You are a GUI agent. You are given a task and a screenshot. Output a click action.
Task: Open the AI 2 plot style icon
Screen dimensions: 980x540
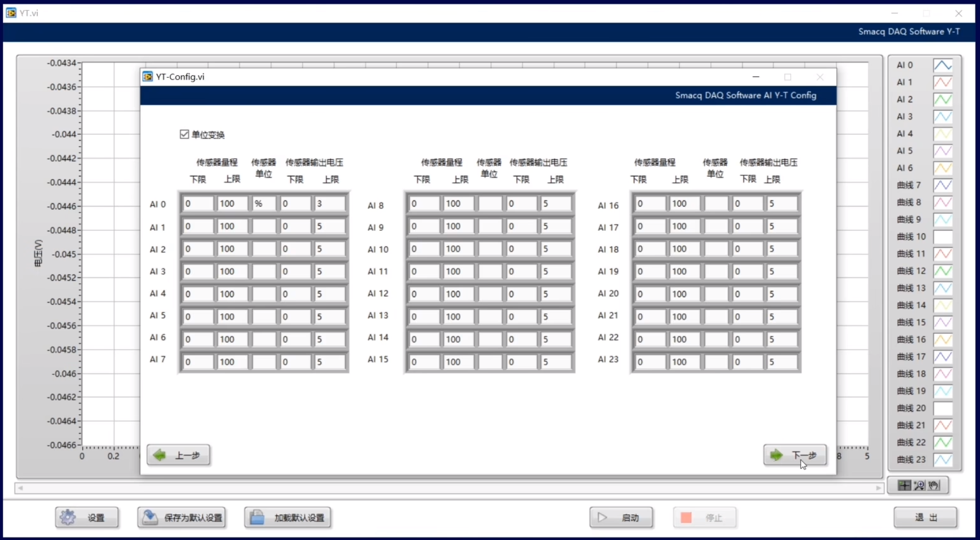(943, 99)
